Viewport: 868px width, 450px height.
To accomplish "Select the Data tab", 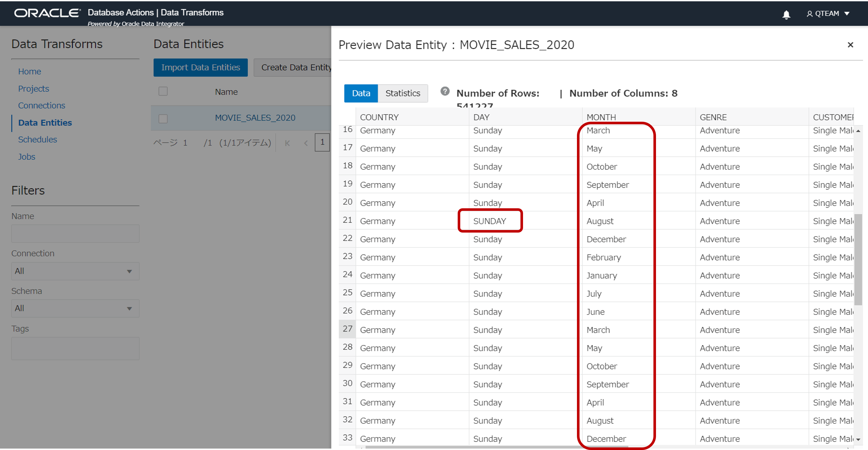I will (361, 93).
